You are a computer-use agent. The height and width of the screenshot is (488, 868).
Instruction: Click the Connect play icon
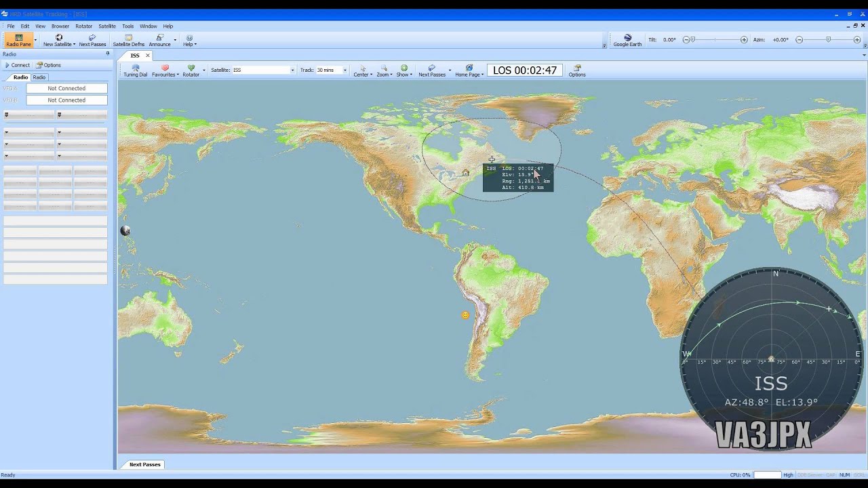click(7, 65)
